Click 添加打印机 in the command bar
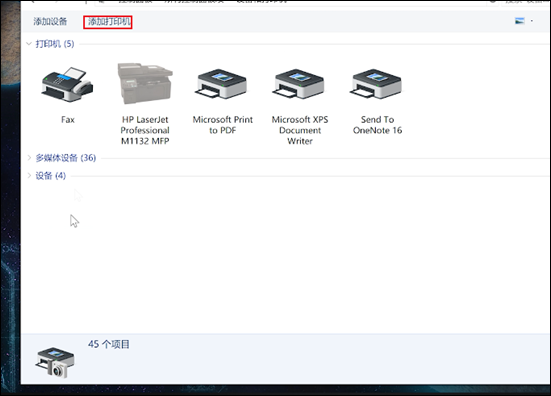This screenshot has width=551, height=396. [x=108, y=22]
